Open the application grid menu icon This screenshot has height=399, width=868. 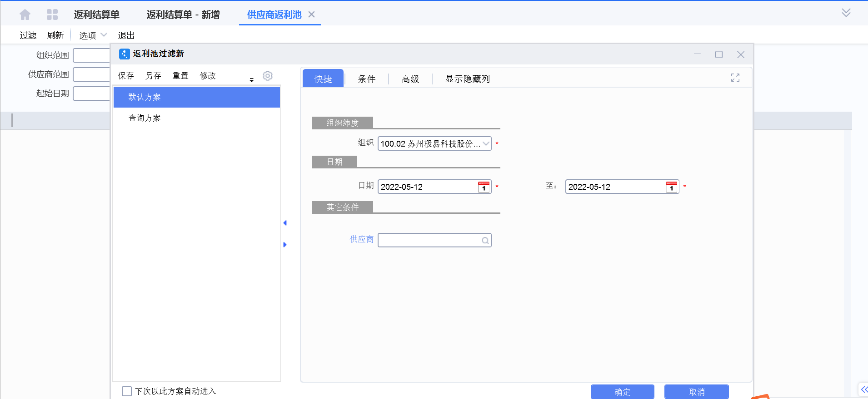52,15
